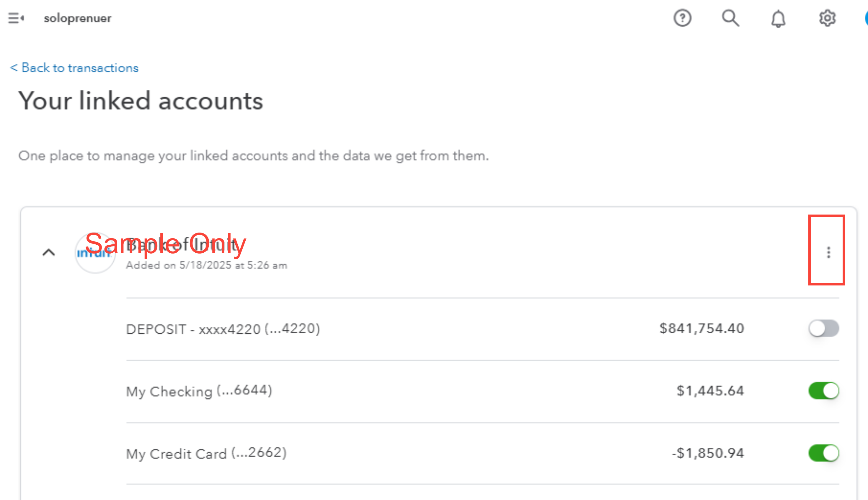Click the Your linked accounts heading
Viewport: 868px width, 500px height.
(141, 101)
